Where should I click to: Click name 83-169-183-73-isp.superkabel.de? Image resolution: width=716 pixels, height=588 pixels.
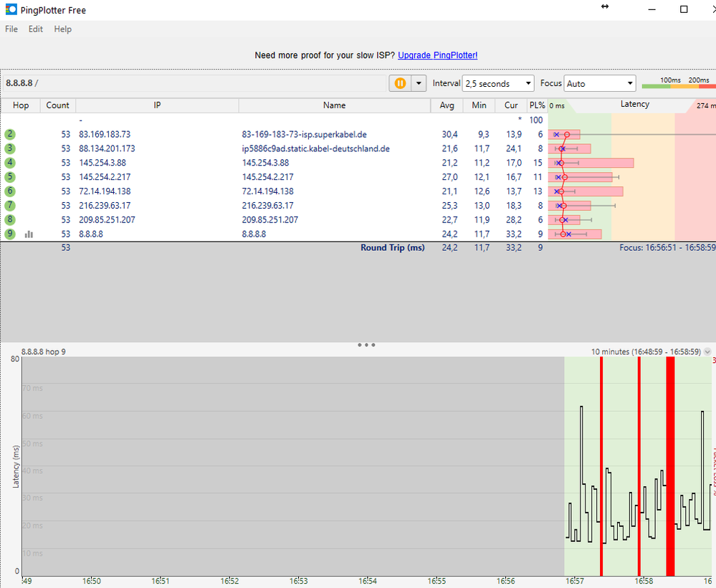click(304, 134)
